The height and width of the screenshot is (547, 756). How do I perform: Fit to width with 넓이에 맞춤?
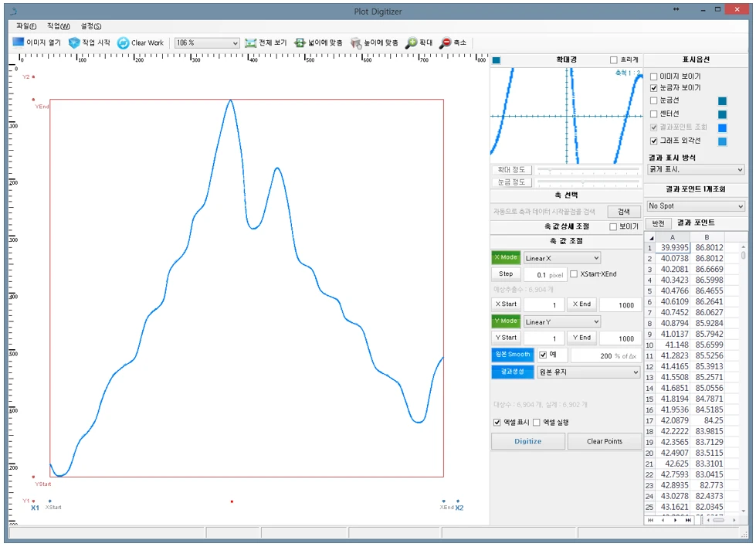[x=318, y=43]
